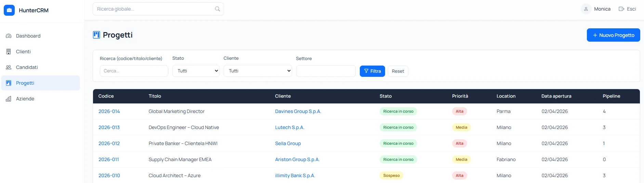Click the Settore input field
Screen dimensions: 644x183
click(326, 71)
